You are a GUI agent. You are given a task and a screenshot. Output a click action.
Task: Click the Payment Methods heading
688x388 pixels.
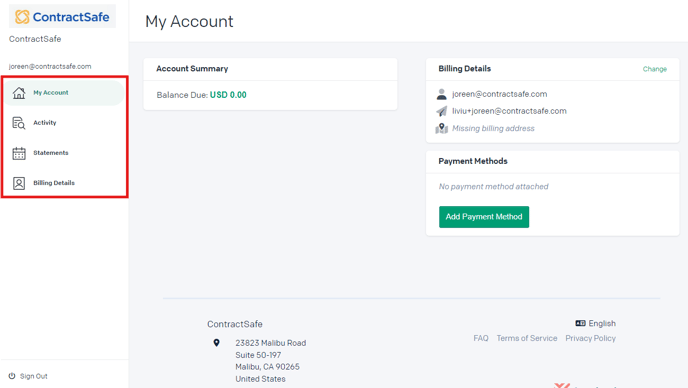click(x=473, y=161)
